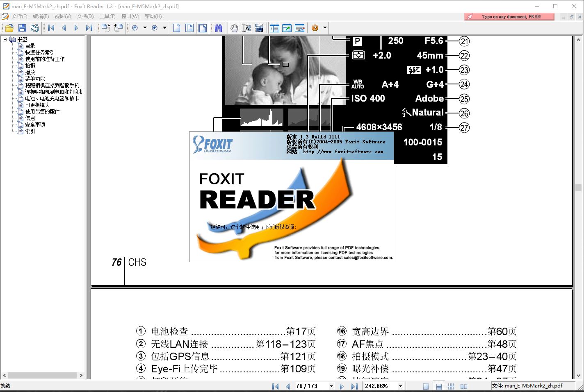Click the Open file folder icon
Image resolution: width=584 pixels, height=392 pixels.
(x=9, y=28)
